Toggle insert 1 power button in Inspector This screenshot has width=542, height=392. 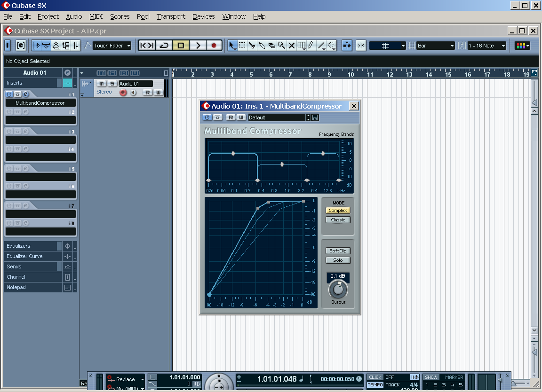pos(9,94)
